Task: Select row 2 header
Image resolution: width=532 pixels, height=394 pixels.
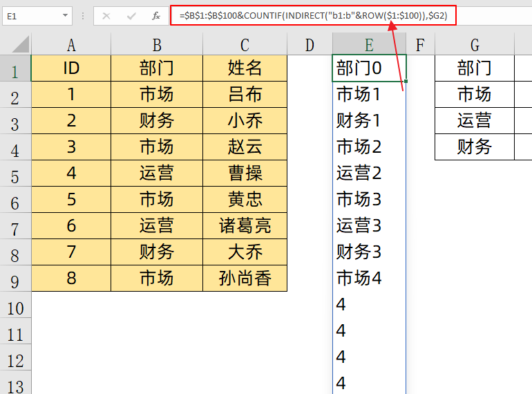Action: click(x=15, y=95)
